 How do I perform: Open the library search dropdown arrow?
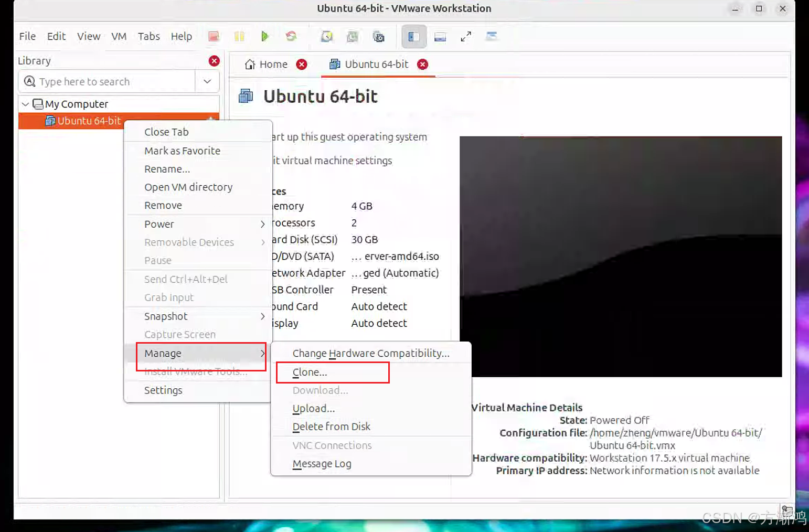[x=207, y=81]
